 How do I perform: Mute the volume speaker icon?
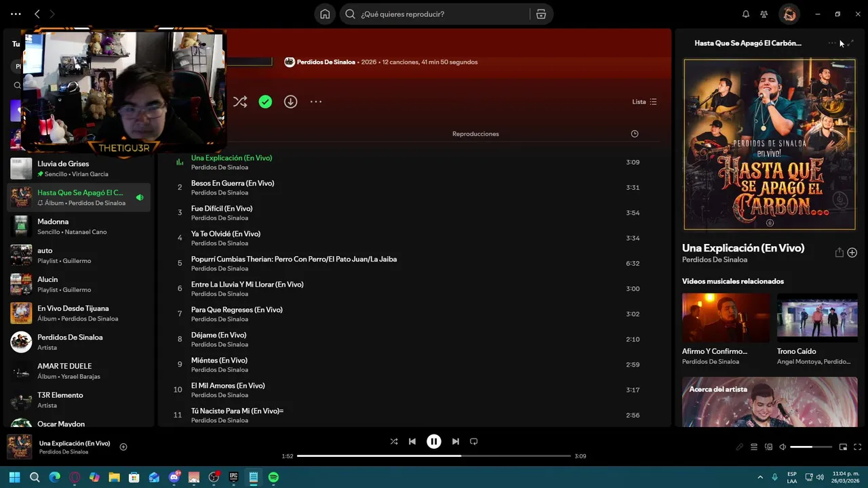[x=783, y=447]
